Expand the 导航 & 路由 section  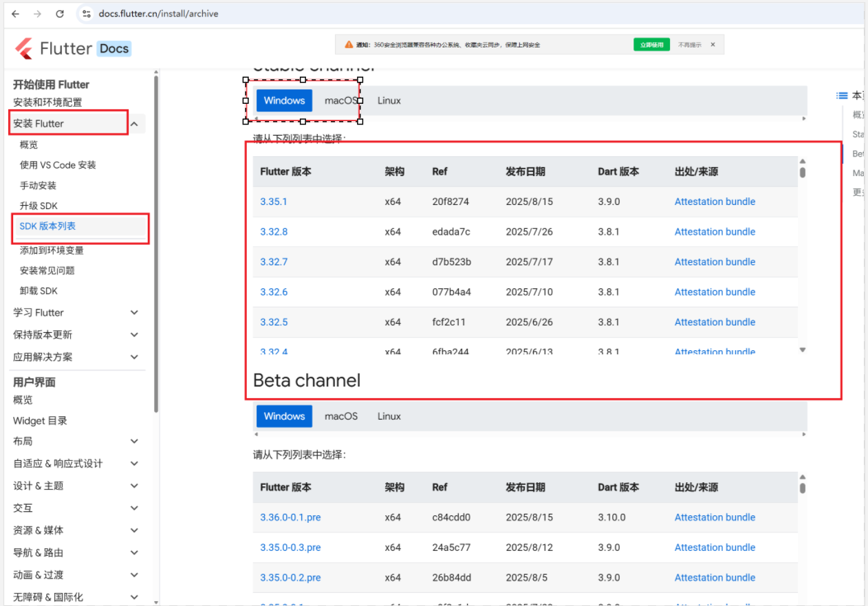click(x=134, y=552)
